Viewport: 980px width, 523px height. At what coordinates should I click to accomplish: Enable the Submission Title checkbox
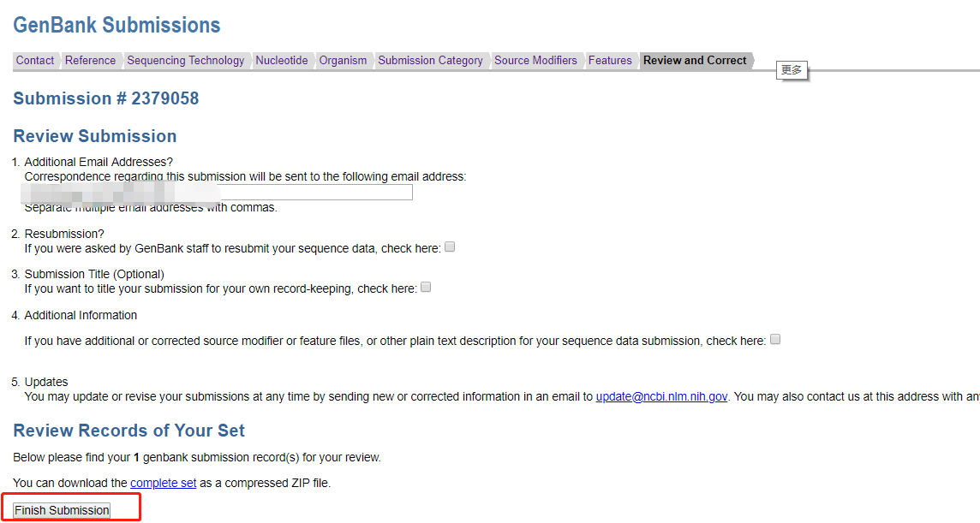click(x=426, y=288)
